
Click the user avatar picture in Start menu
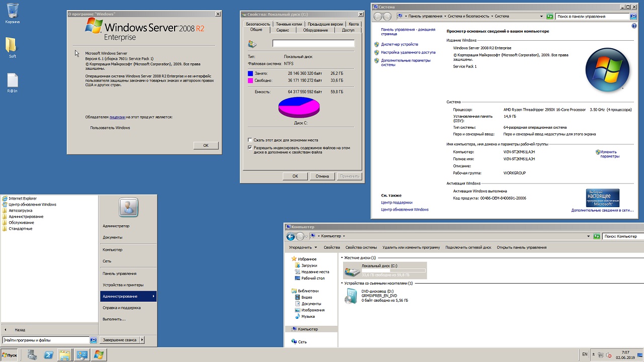tap(128, 207)
